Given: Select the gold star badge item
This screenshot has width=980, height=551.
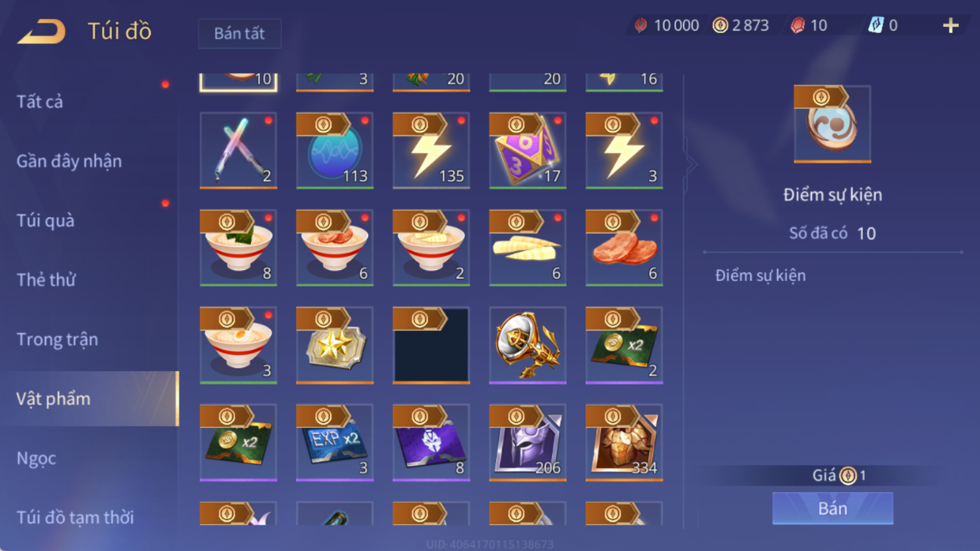Looking at the screenshot, I should (335, 345).
